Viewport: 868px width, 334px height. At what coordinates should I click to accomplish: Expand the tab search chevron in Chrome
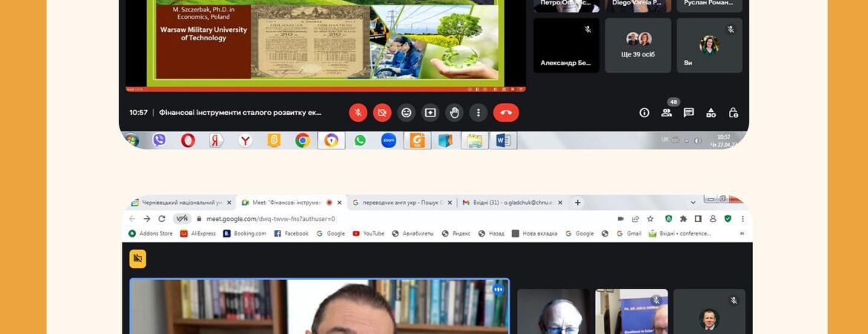click(x=692, y=203)
